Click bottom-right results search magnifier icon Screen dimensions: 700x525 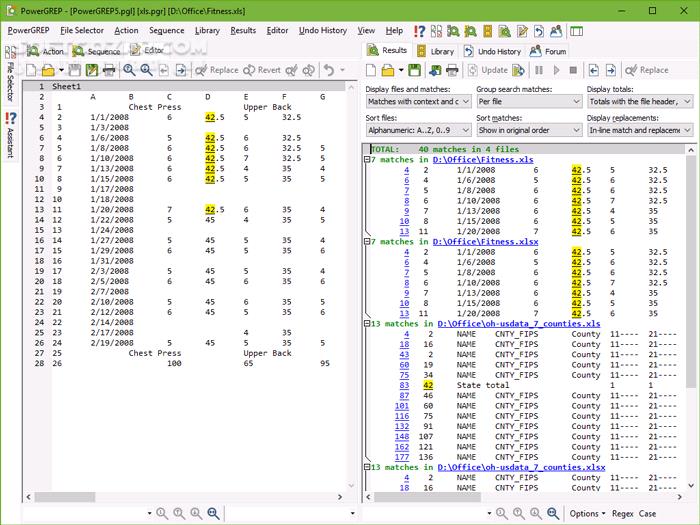pos(553,513)
